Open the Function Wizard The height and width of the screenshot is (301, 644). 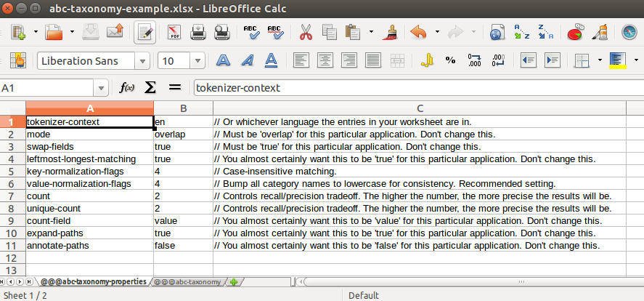[x=126, y=87]
